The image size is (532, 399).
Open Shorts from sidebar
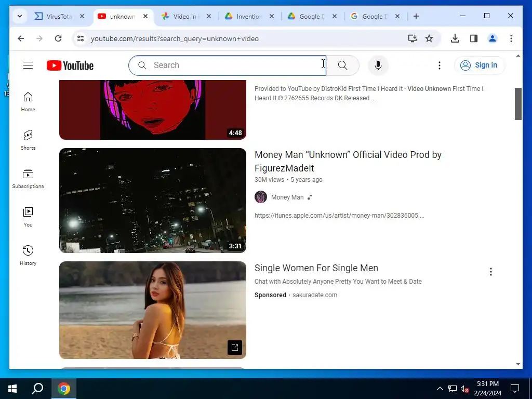(x=28, y=140)
